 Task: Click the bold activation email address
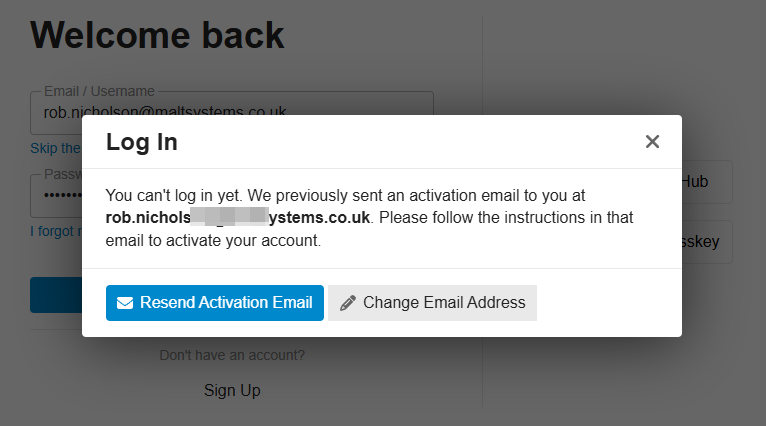click(238, 217)
